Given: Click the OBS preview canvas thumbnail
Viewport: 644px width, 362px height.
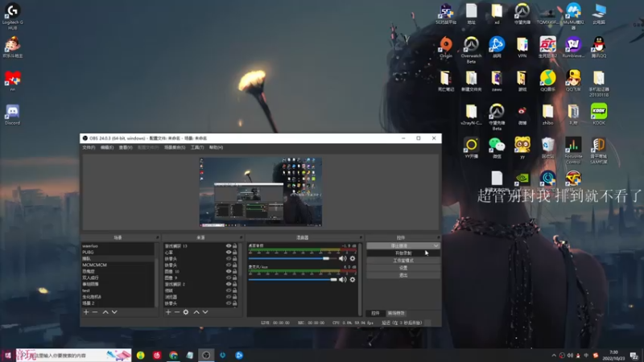Looking at the screenshot, I should [260, 191].
